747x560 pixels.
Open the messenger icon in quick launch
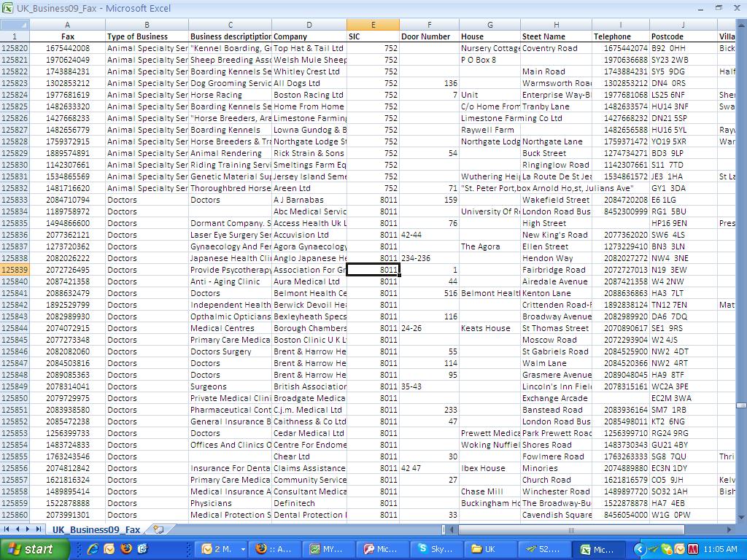click(x=109, y=549)
